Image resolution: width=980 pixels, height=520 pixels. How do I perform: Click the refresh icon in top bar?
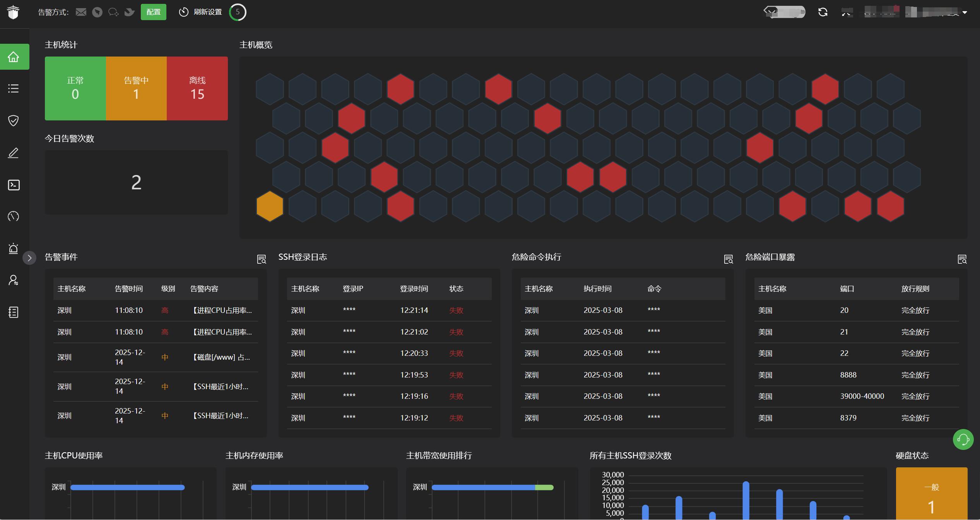pyautogui.click(x=823, y=12)
